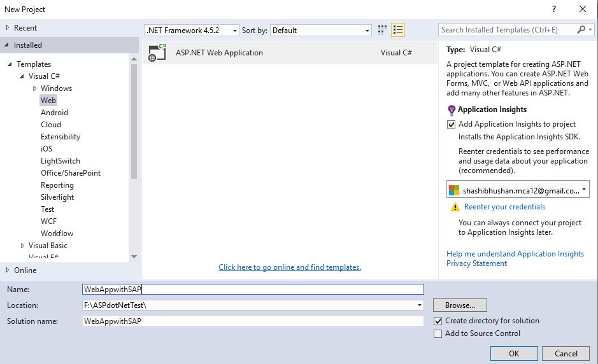This screenshot has height=364, width=598.
Task: Click the Cancel button
Action: tap(566, 353)
